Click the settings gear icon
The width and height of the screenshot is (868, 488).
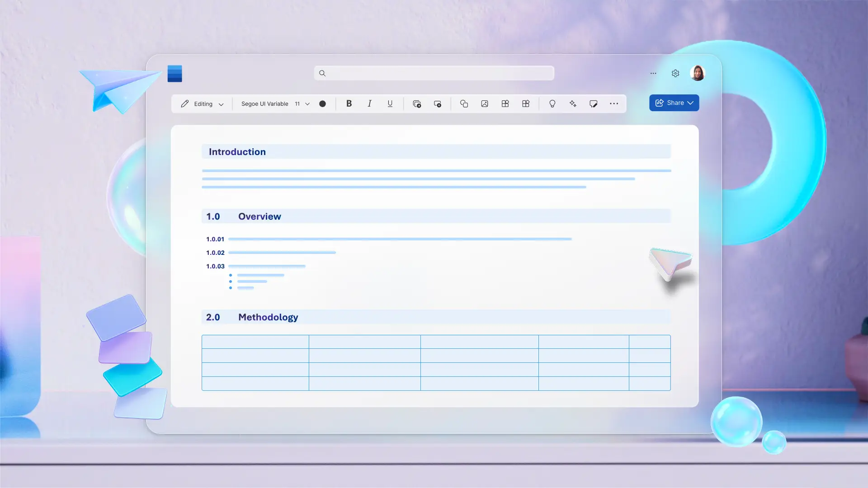pyautogui.click(x=675, y=73)
